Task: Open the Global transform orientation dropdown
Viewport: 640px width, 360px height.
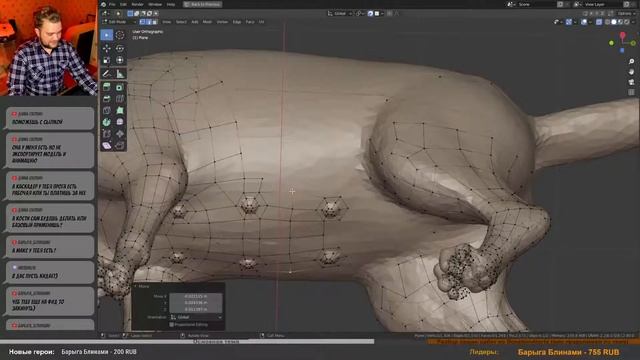Action: point(340,13)
